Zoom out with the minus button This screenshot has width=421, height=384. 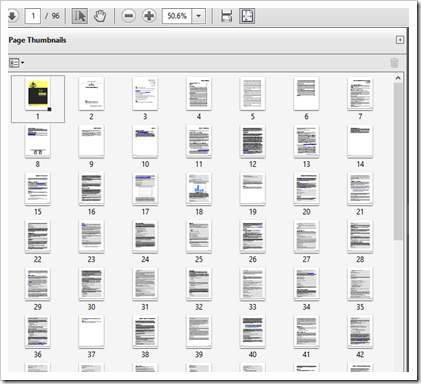pyautogui.click(x=129, y=16)
